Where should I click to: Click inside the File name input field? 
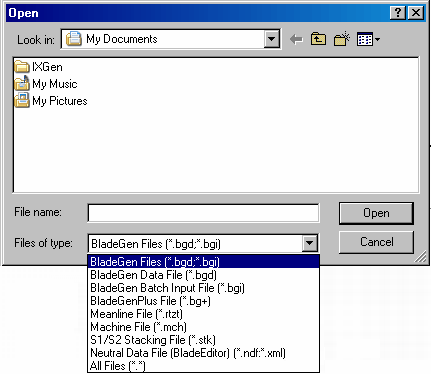pyautogui.click(x=203, y=213)
